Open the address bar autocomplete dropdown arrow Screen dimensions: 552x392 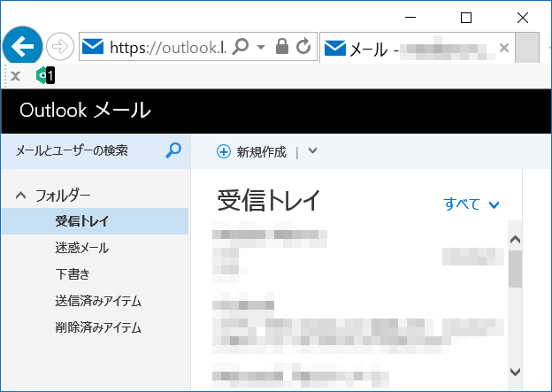click(x=261, y=47)
